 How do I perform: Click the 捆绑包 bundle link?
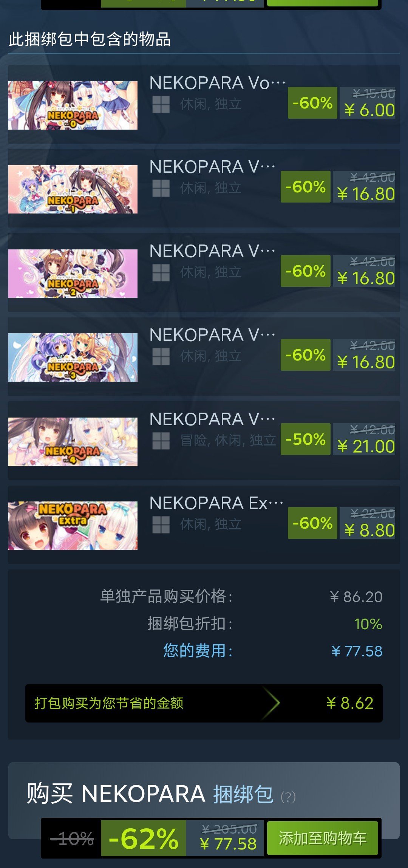coord(243,794)
